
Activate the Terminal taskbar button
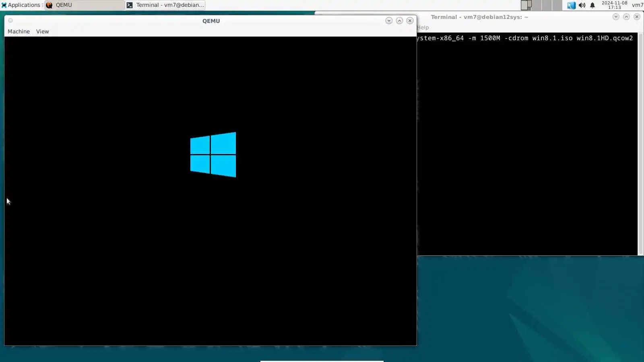coord(165,5)
